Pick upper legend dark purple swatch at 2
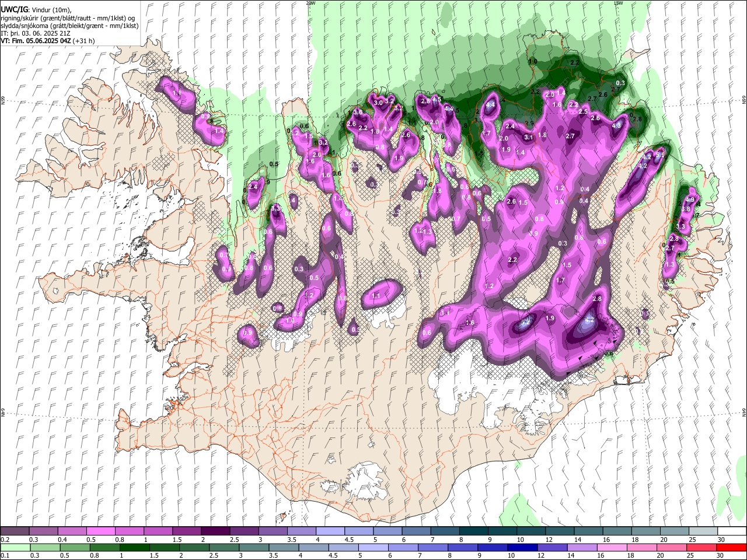Image resolution: width=747 pixels, height=560 pixels. [215, 531]
